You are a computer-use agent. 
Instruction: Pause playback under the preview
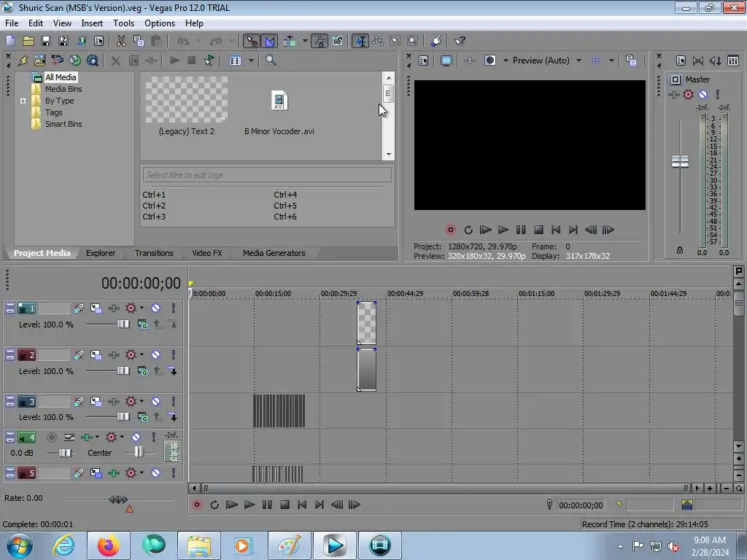[x=521, y=230]
